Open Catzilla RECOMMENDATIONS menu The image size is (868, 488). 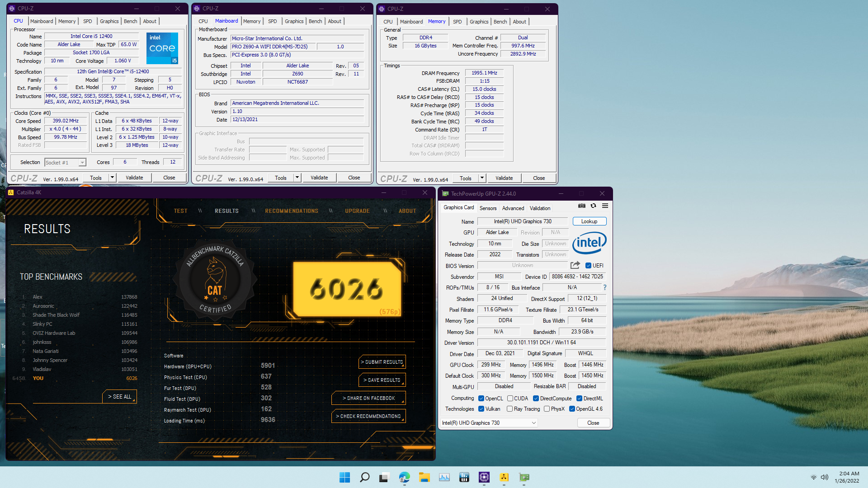292,211
